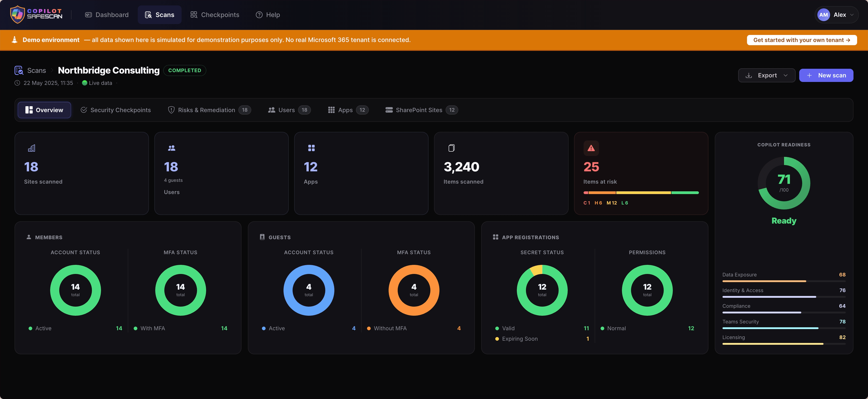
Task: Click the Data Exposure score bar
Action: click(x=784, y=281)
